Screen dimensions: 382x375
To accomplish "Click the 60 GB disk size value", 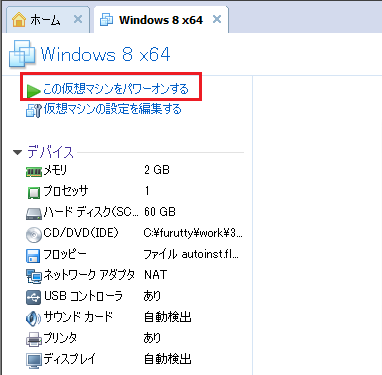I will pos(160,212).
